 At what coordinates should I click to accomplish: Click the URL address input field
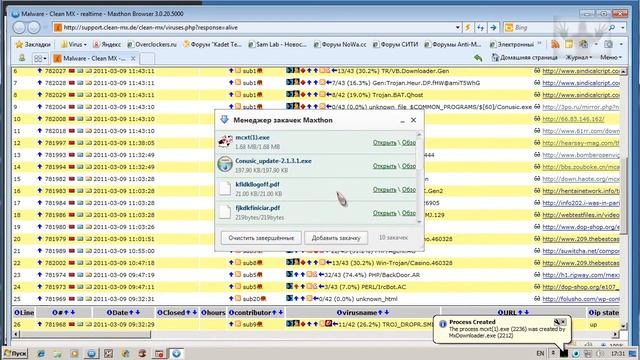tap(257, 27)
